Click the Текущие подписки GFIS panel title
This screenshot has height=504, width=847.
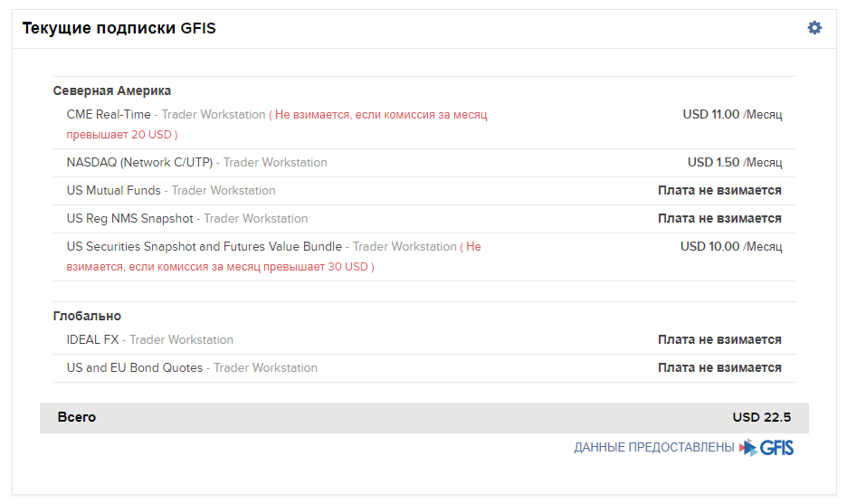pos(119,28)
